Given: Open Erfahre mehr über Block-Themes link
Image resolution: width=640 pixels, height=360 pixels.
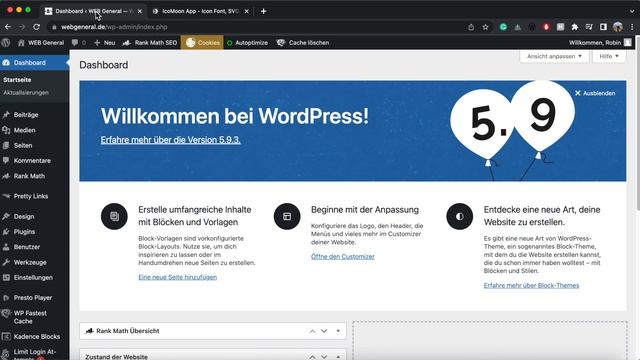Looking at the screenshot, I should 531,285.
